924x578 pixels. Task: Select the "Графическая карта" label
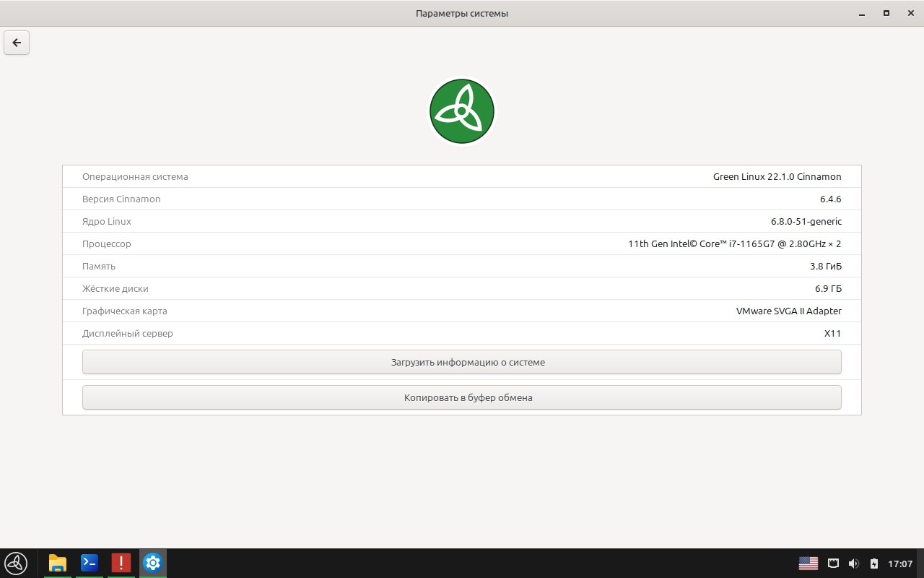pos(125,311)
